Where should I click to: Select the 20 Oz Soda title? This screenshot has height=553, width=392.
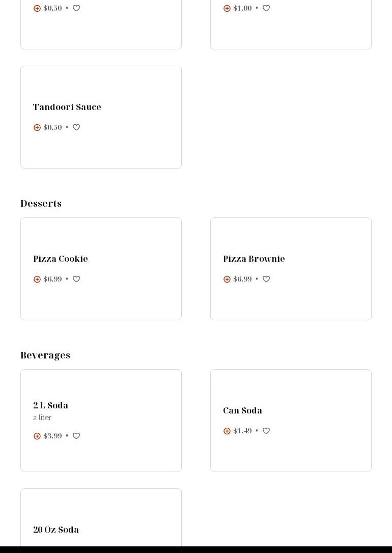[x=56, y=530]
